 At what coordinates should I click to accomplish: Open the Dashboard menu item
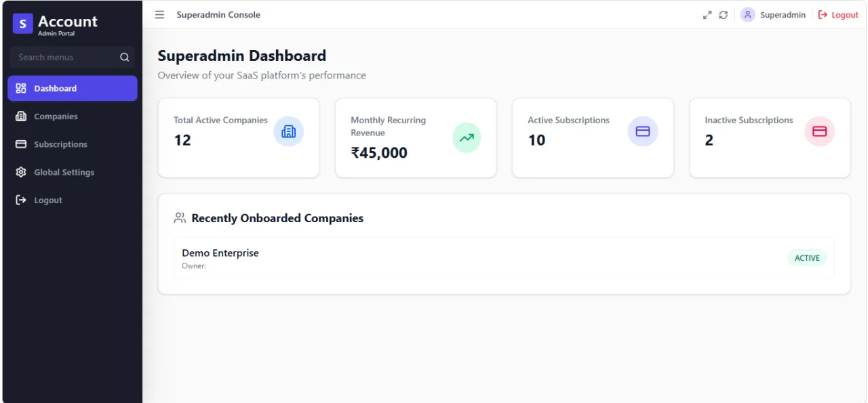pos(73,88)
